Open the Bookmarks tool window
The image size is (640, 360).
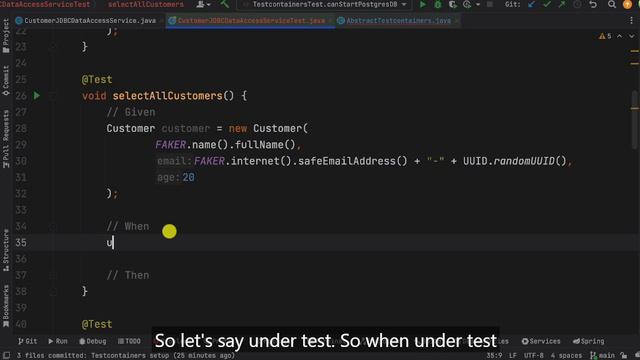[x=6, y=306]
